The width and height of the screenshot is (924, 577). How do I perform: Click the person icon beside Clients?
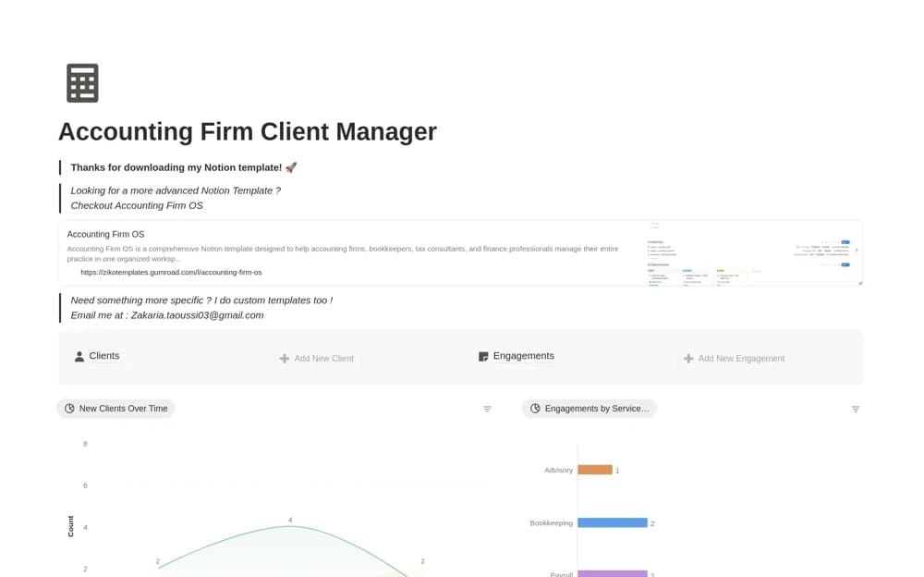click(x=79, y=356)
